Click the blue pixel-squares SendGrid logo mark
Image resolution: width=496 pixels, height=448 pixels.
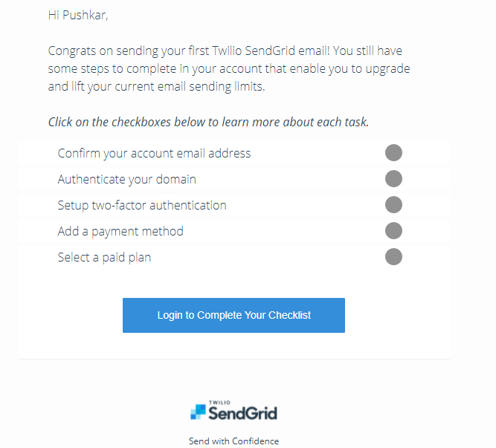point(198,412)
